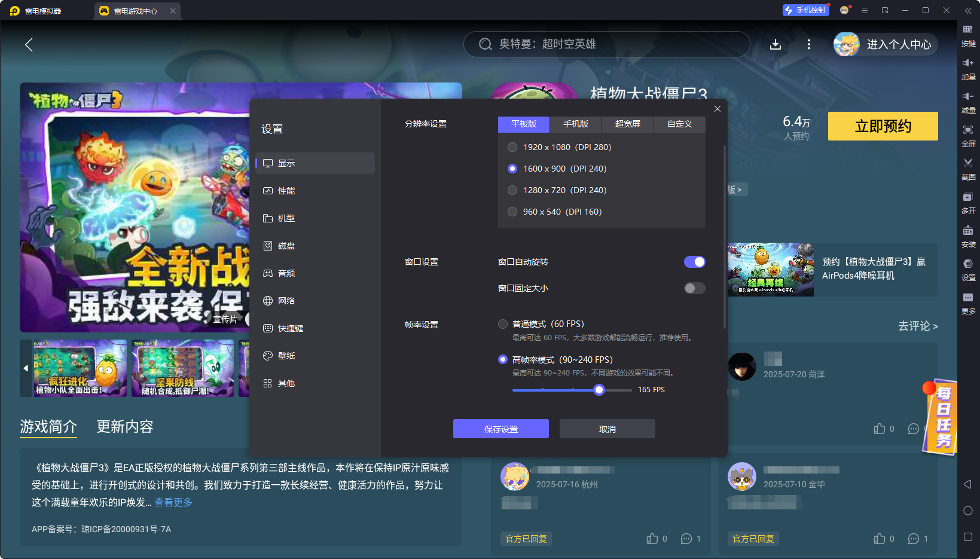
Task: Switch to the 手机版 resolution tab
Action: (576, 124)
